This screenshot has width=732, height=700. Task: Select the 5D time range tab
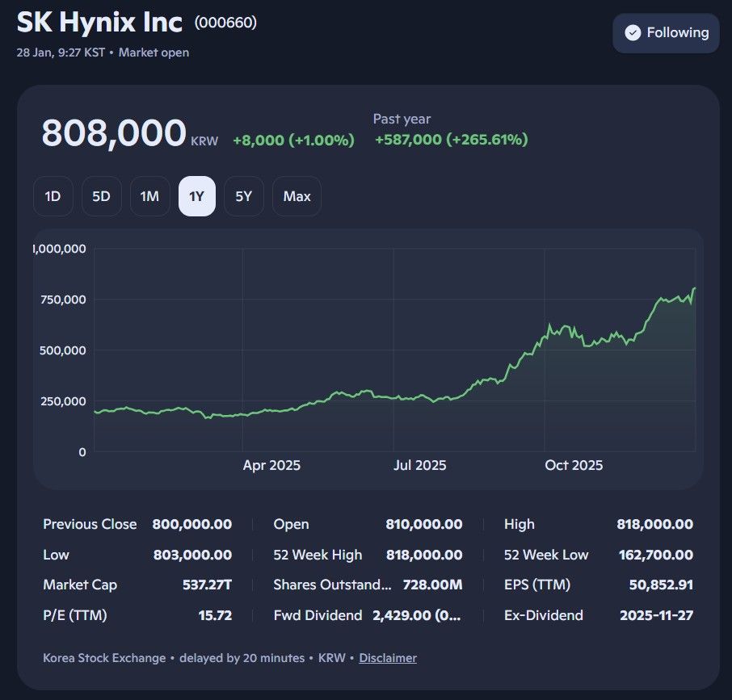click(101, 196)
